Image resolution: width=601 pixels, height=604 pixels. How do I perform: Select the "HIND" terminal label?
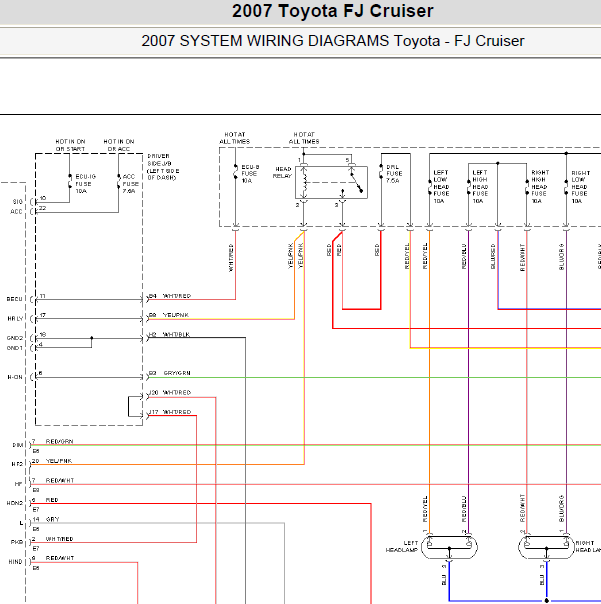click(x=16, y=562)
